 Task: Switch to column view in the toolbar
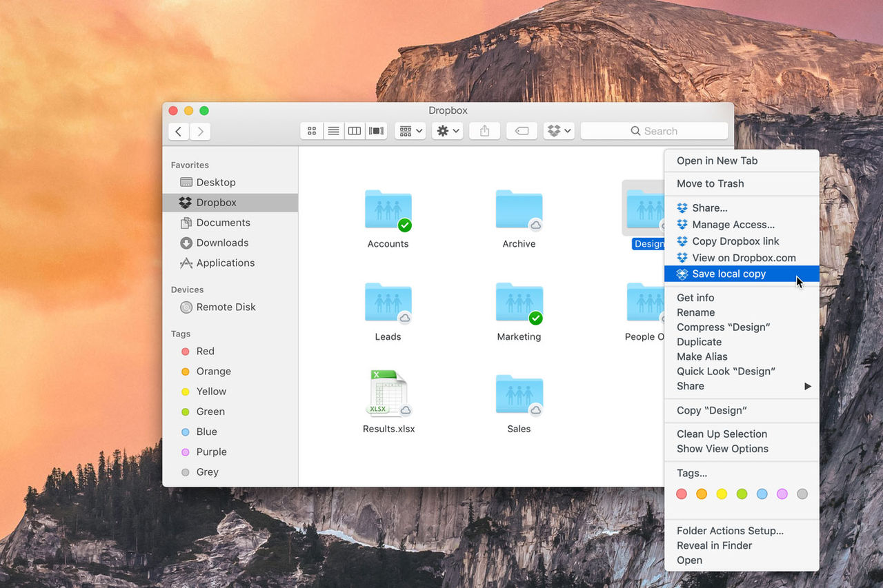pyautogui.click(x=354, y=130)
